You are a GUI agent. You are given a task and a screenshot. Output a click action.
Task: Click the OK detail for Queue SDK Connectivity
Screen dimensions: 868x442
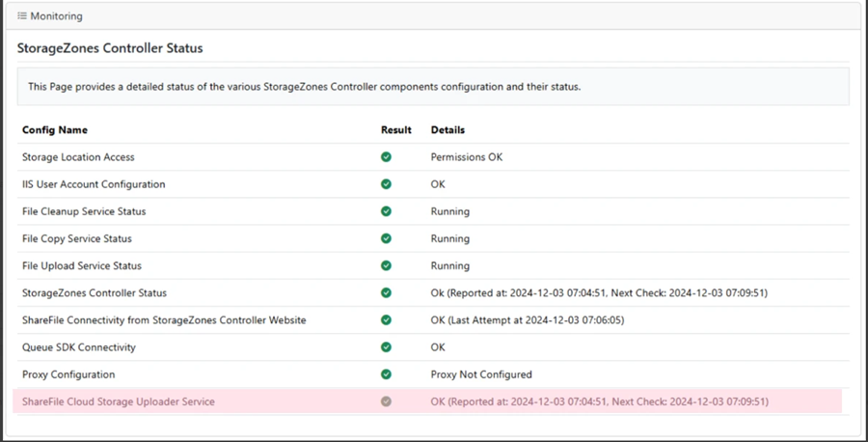438,346
